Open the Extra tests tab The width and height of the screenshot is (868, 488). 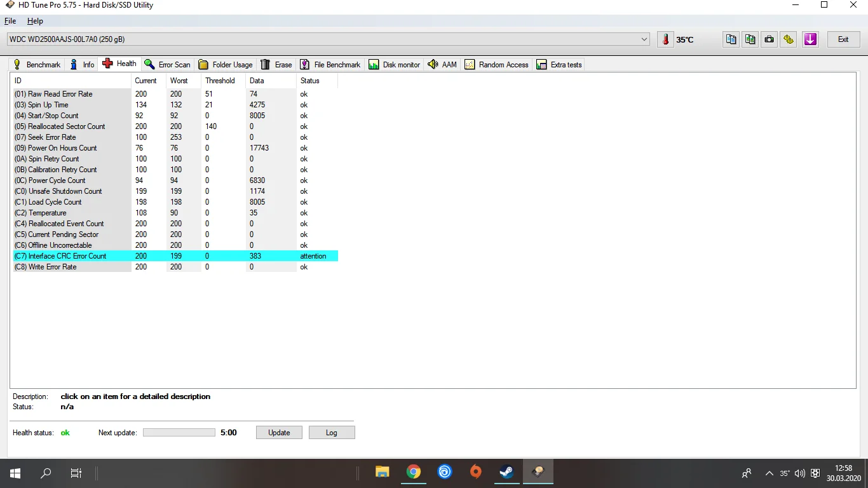[x=559, y=65]
